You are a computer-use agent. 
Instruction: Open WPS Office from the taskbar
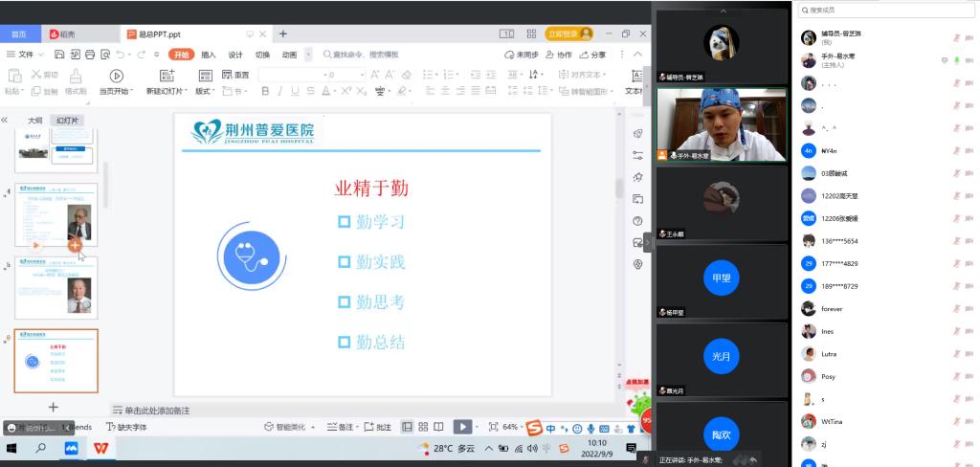[x=100, y=448]
